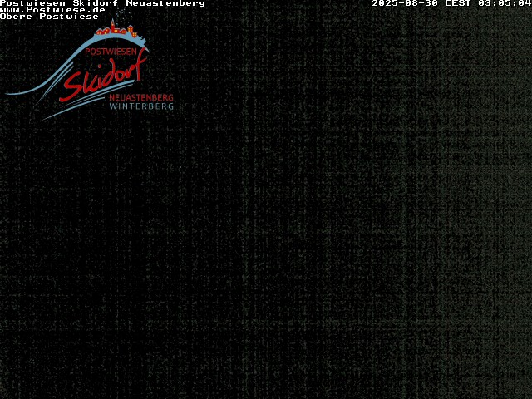
Task: Click the CEST timezone label
Action: [458, 3]
